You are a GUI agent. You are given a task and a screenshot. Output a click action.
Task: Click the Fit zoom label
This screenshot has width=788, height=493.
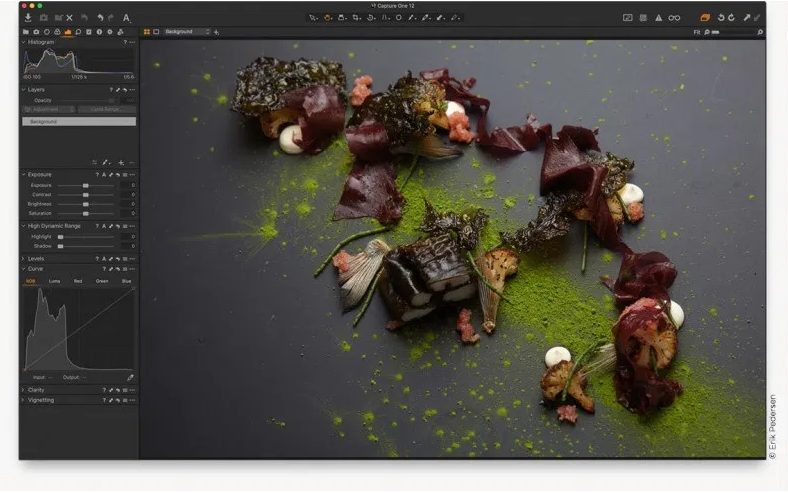pos(696,32)
